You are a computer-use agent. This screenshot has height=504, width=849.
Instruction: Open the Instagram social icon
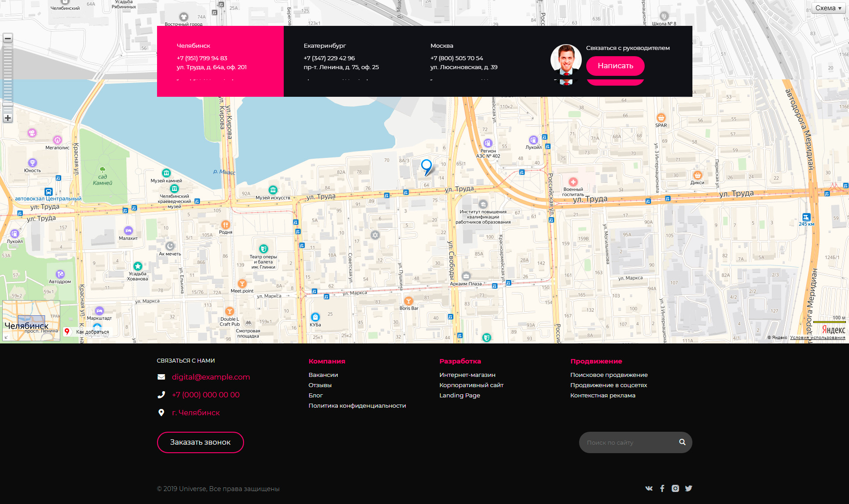675,488
